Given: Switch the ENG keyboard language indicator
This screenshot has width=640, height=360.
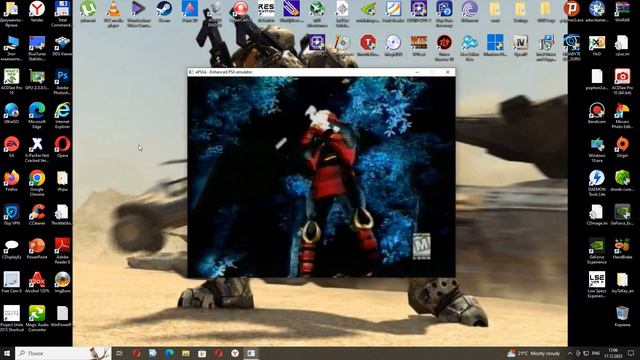Looking at the screenshot, I should tap(596, 353).
